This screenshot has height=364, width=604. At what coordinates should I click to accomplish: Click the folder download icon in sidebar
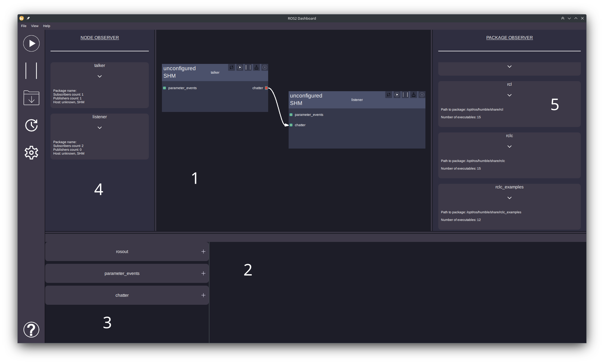pyautogui.click(x=31, y=98)
